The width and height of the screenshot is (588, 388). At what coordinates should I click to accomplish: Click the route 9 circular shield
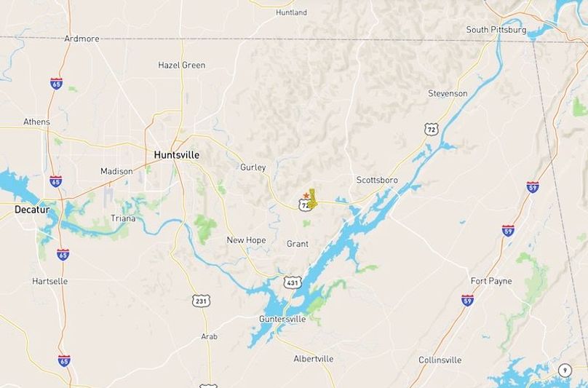tap(565, 370)
